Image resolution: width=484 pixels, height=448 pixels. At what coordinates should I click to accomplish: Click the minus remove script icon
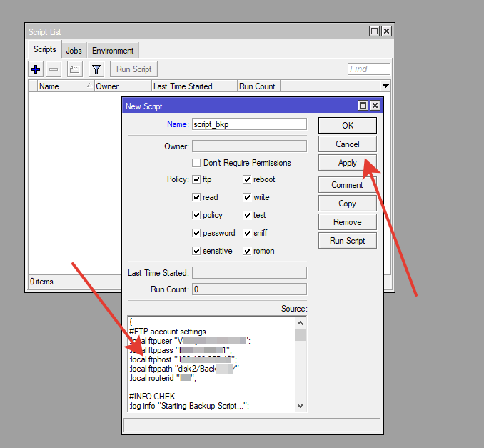tap(54, 69)
